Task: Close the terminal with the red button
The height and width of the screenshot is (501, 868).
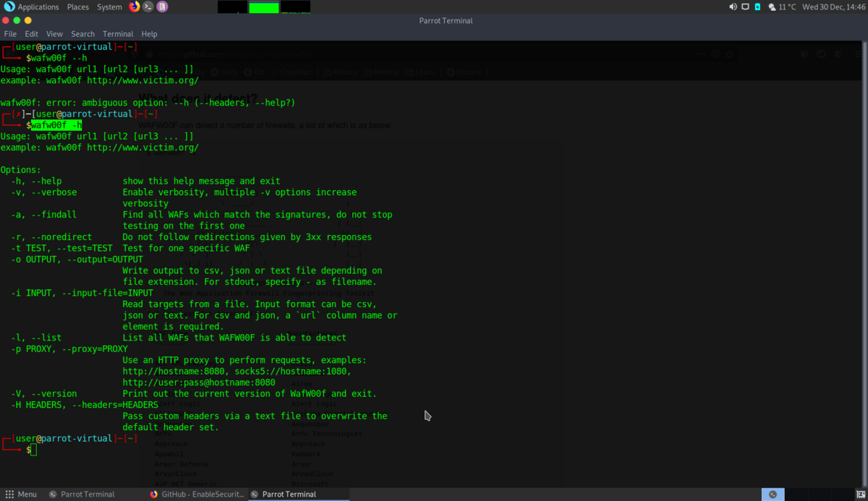Action: pos(6,20)
